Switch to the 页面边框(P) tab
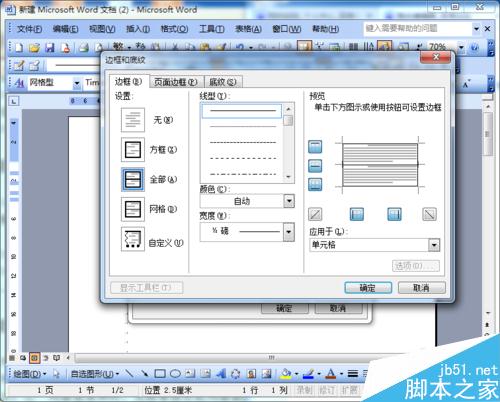 pyautogui.click(x=176, y=82)
